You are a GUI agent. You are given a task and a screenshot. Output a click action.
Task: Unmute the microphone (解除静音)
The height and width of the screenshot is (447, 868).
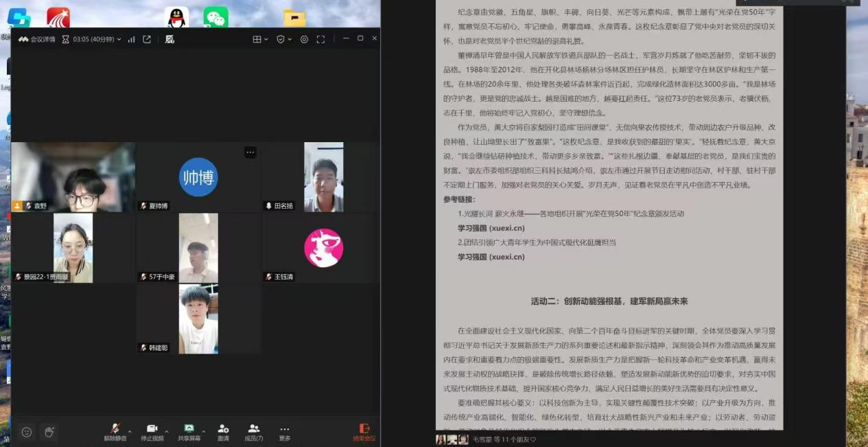115,432
